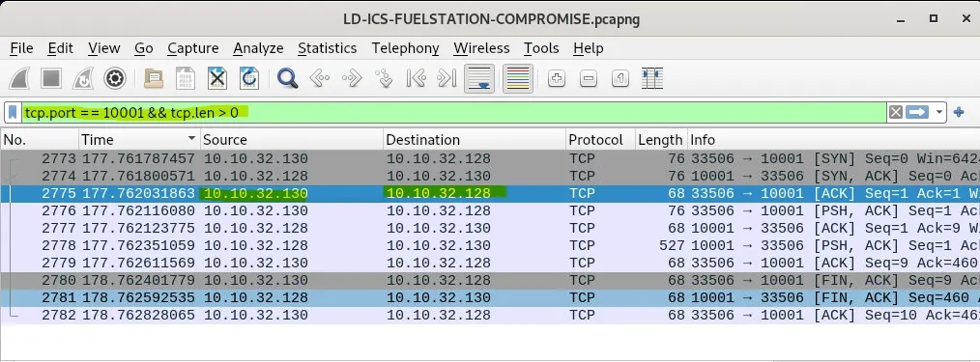Minimize the Wireshark window
The image size is (980, 362).
click(x=902, y=19)
